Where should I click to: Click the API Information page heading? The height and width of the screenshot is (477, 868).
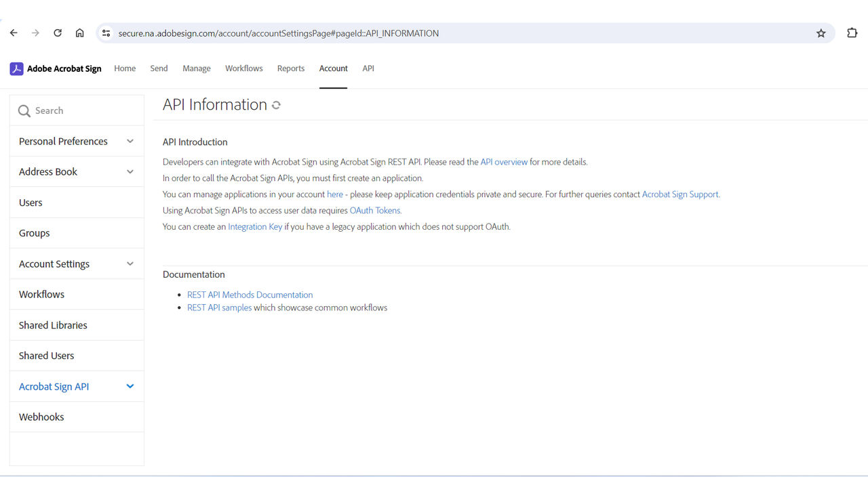[x=215, y=104]
